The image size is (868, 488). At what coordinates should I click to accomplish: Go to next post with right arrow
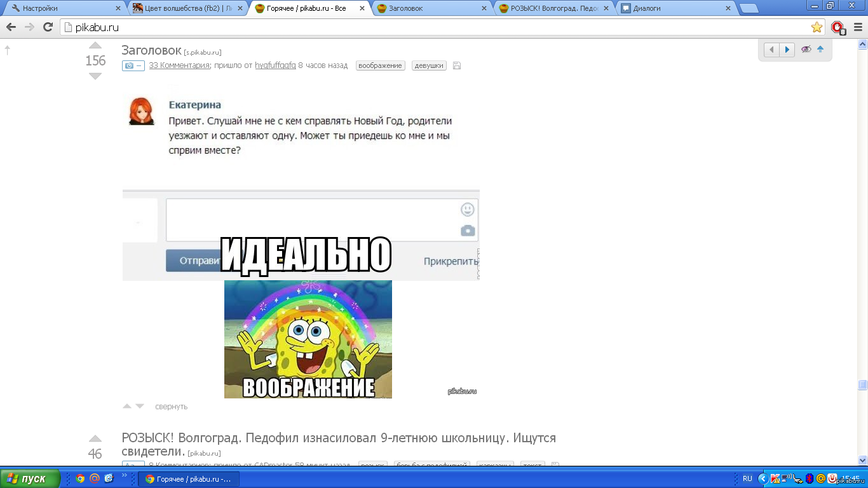(787, 50)
